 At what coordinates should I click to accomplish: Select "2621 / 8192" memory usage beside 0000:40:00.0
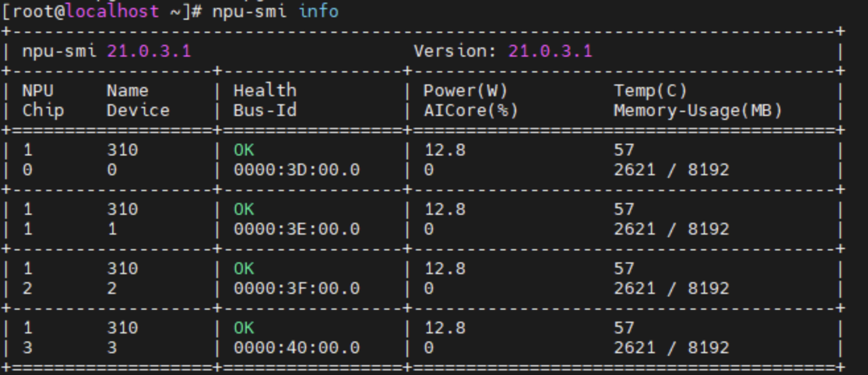pos(671,349)
